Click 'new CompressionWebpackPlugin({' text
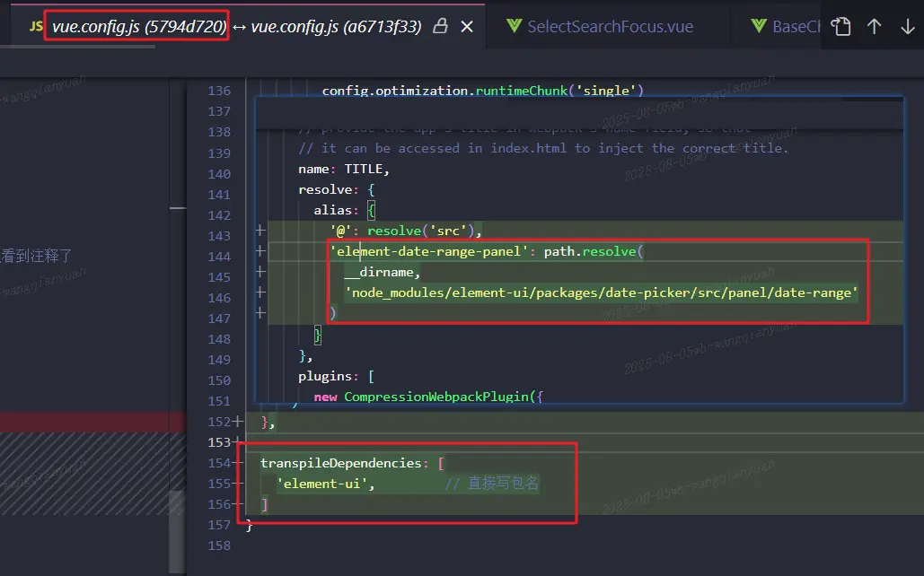924x576 pixels. pyautogui.click(x=427, y=397)
